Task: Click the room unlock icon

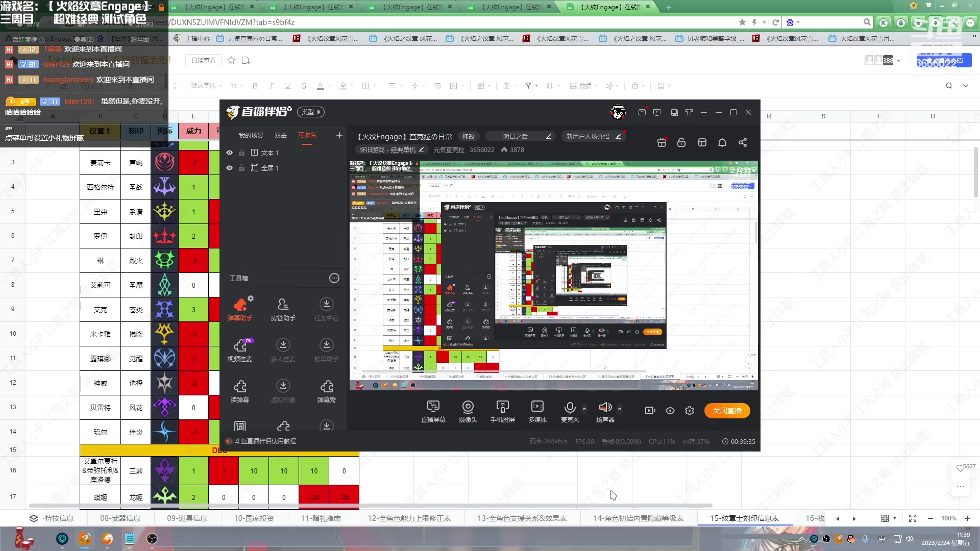Action: 681,142
